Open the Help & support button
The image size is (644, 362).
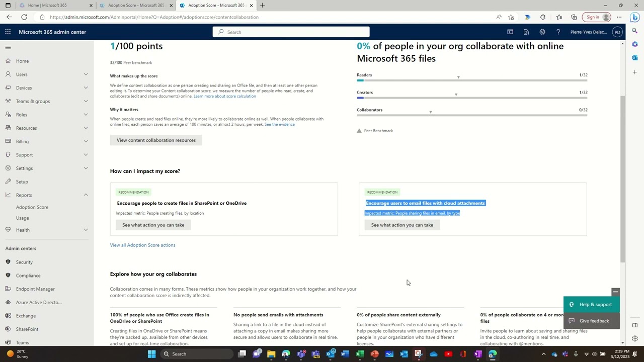pyautogui.click(x=592, y=304)
